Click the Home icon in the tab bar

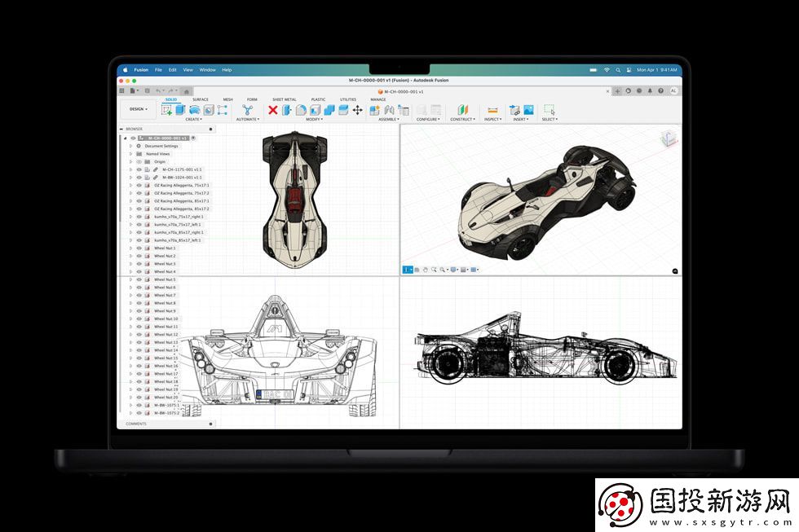click(x=187, y=91)
